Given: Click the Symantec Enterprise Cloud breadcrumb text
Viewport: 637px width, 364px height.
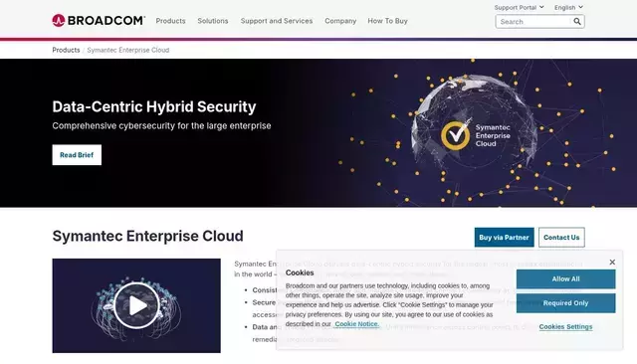Looking at the screenshot, I should click(128, 50).
